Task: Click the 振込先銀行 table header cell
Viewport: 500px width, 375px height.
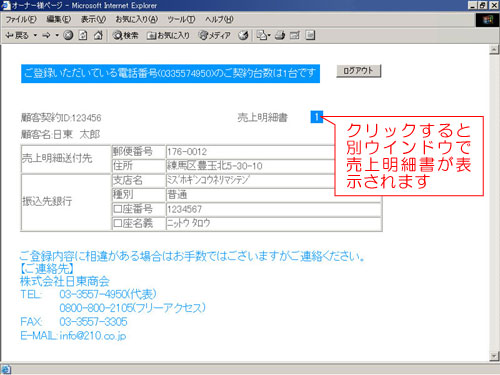Action: [66, 202]
